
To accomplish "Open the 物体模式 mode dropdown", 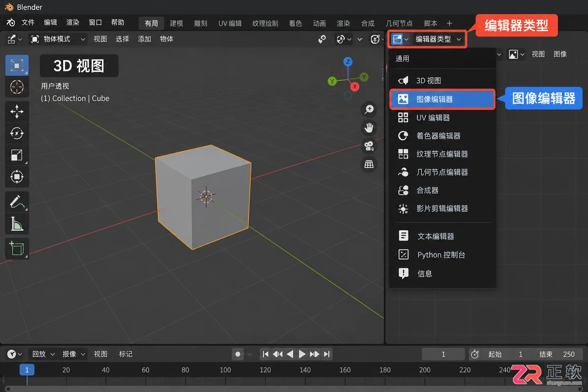I will (x=58, y=39).
